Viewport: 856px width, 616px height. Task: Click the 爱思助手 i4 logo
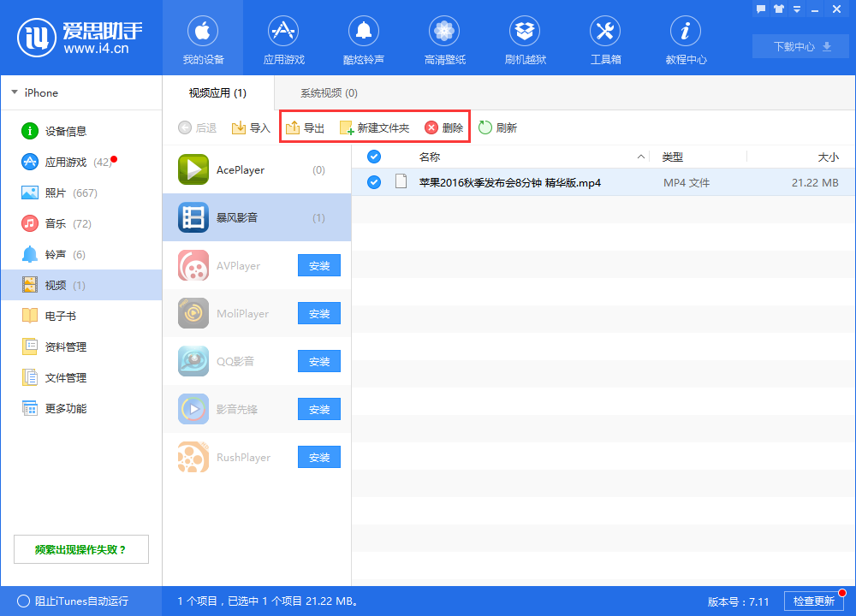(x=80, y=37)
